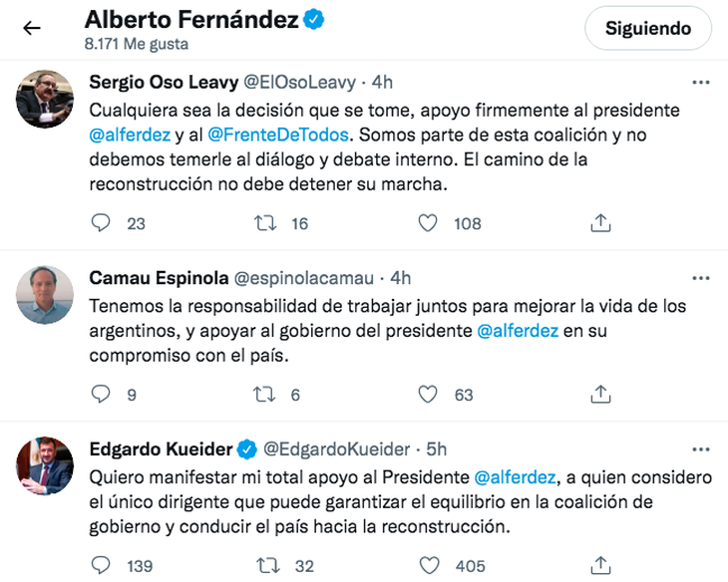Image resolution: width=728 pixels, height=582 pixels.
Task: Like Camau Espinola's tweet
Action: [x=428, y=394]
